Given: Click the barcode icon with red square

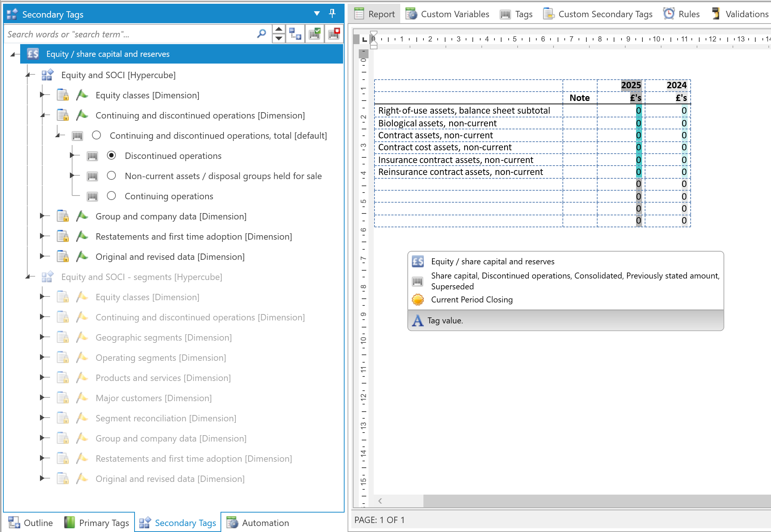Looking at the screenshot, I should pos(334,34).
